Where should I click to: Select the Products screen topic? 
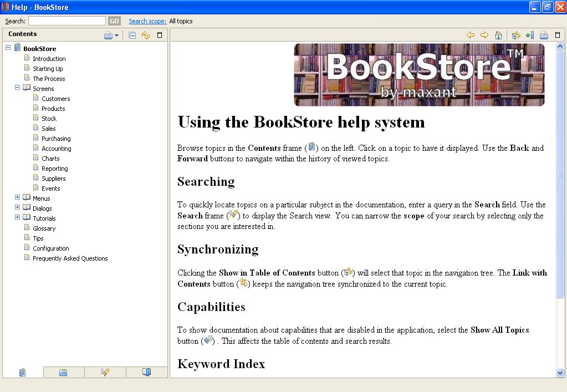pos(53,109)
